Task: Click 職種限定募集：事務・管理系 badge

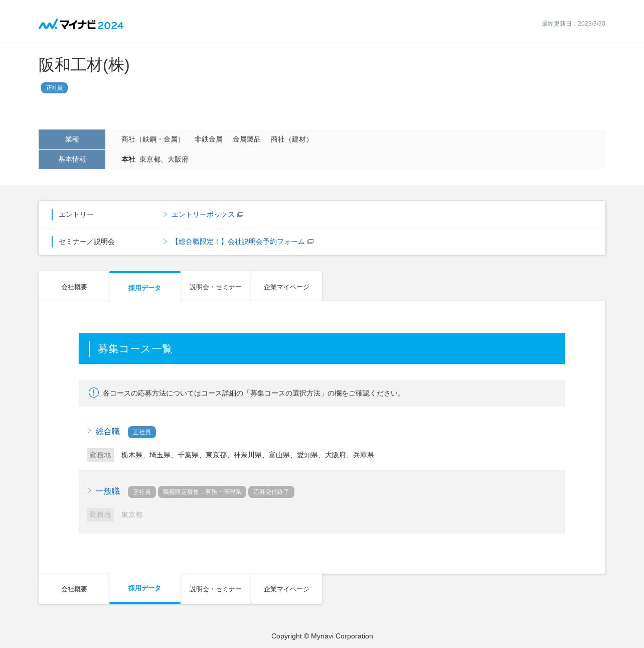Action: (x=202, y=492)
